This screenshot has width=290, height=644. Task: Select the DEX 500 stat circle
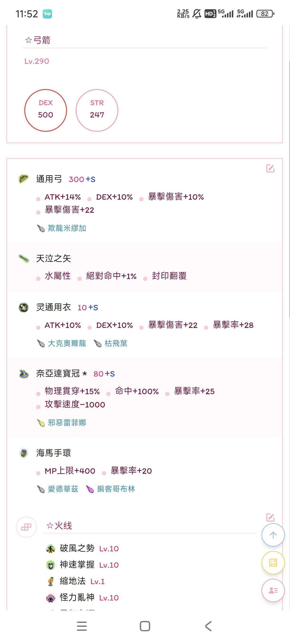(x=46, y=110)
